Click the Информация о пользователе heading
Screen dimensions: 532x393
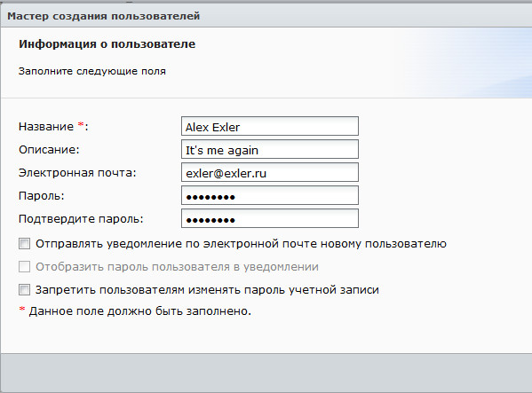(x=107, y=44)
